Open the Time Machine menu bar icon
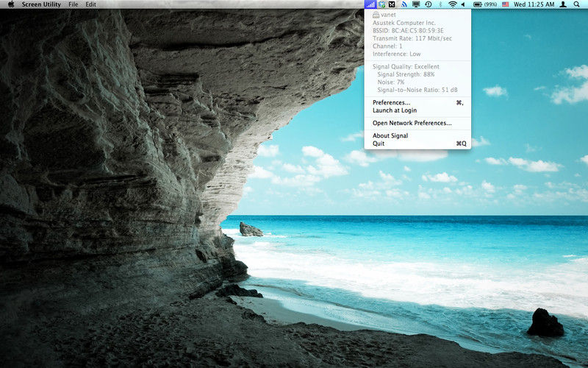The width and height of the screenshot is (588, 368). 428,4
